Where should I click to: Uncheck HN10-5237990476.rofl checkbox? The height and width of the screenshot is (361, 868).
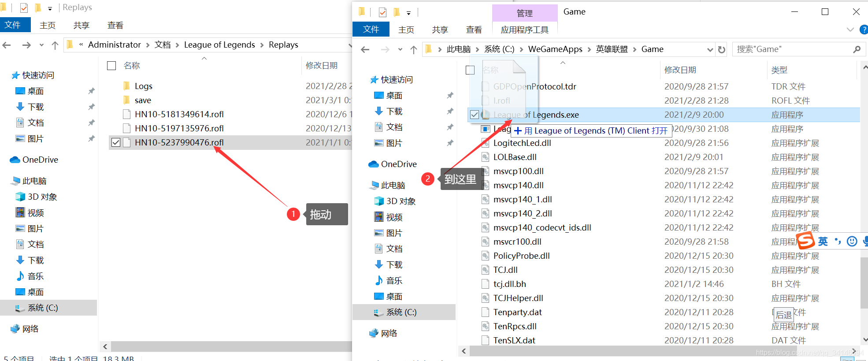click(x=116, y=142)
